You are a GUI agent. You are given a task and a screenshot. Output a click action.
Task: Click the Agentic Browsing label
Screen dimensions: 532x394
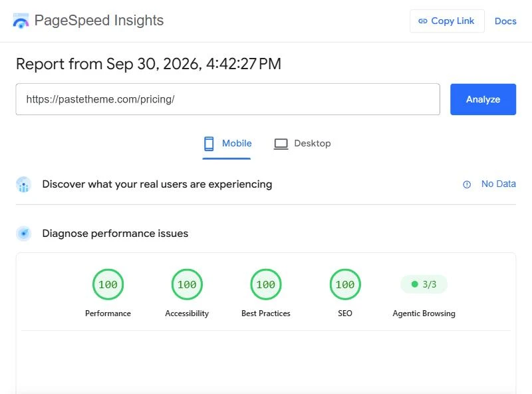click(x=424, y=313)
